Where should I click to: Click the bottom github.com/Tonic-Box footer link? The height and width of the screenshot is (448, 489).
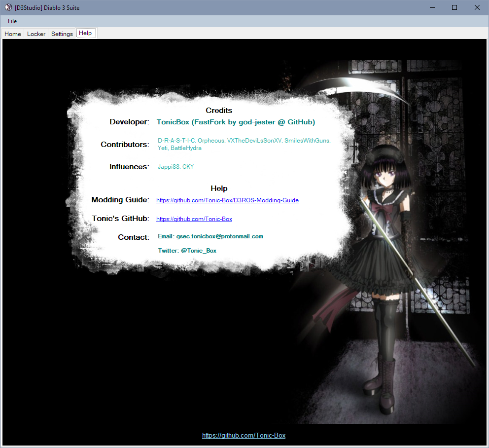pos(244,435)
